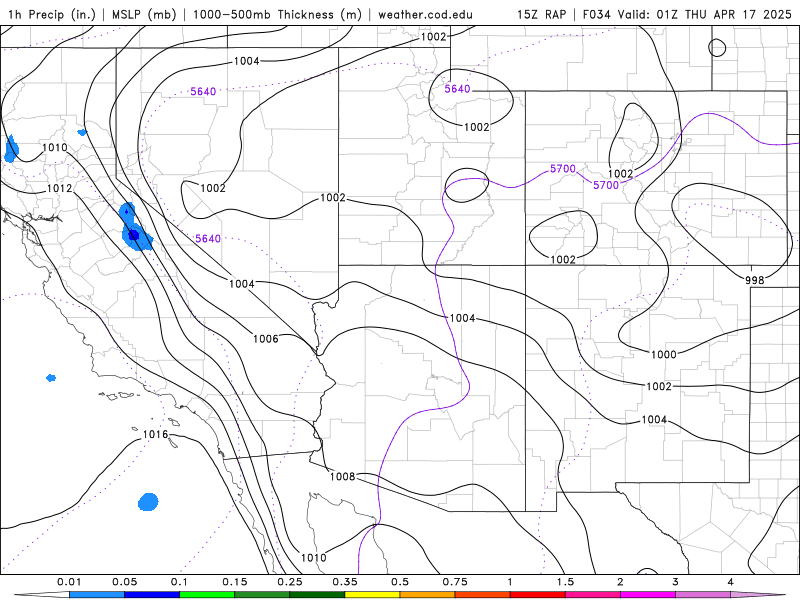Click the 998 isobar label
800x600 pixels.
point(755,280)
